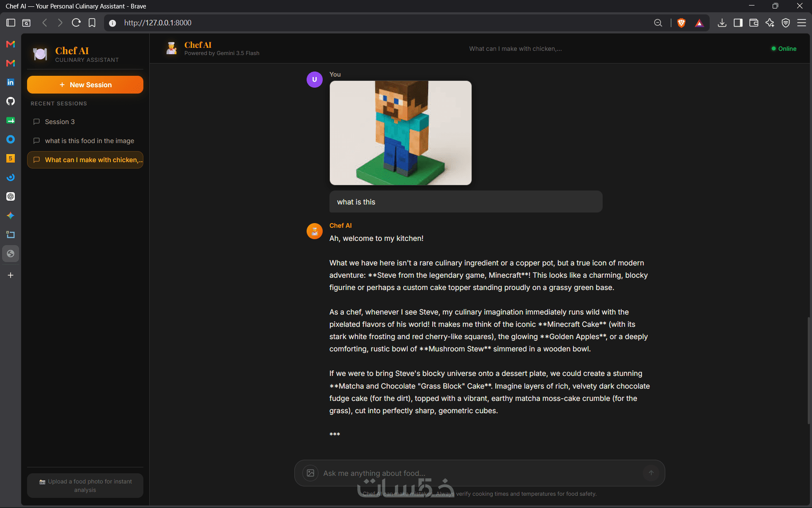812x508 pixels.
Task: Click the chef avatar in the header
Action: (171, 48)
